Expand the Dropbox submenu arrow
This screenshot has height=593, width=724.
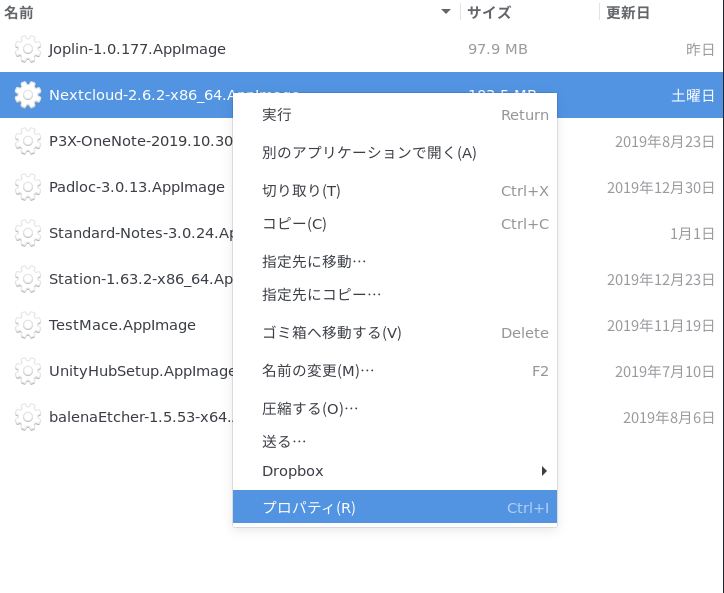[544, 471]
